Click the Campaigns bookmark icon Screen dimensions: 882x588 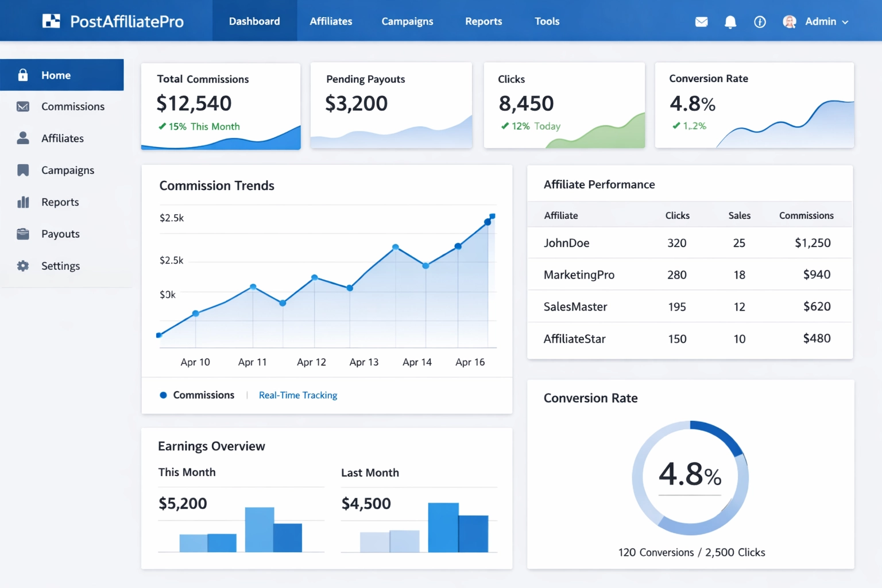pyautogui.click(x=22, y=170)
